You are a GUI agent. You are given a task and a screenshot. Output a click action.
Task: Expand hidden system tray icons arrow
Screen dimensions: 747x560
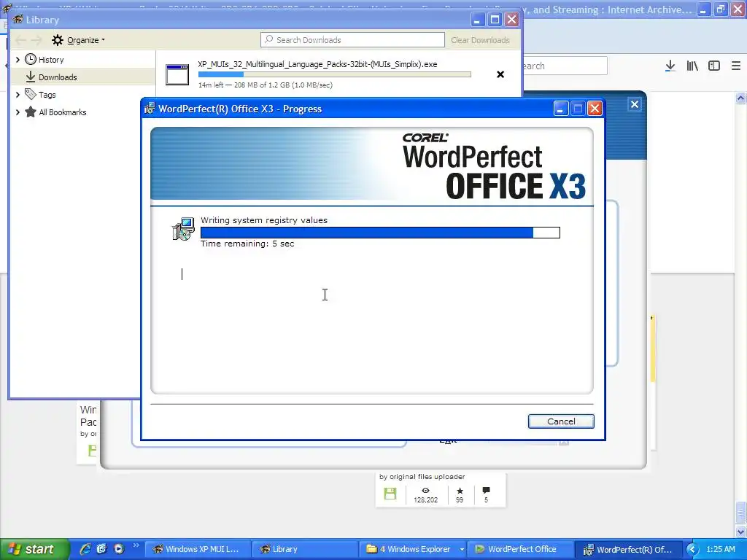692,550
